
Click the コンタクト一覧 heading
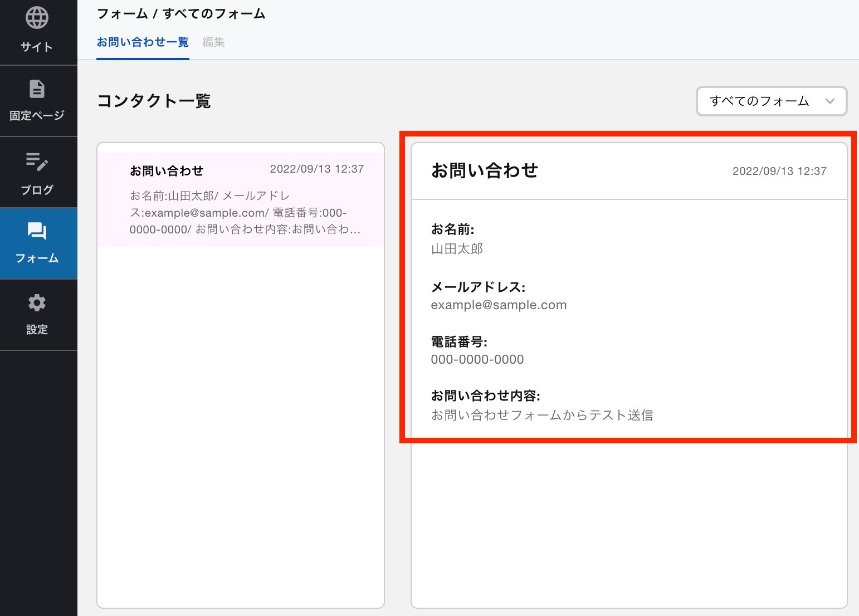[154, 101]
